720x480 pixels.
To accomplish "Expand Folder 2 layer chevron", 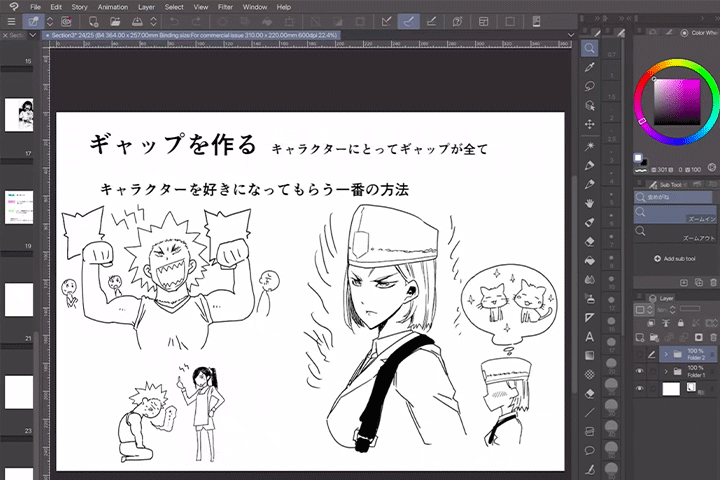I will 666,354.
